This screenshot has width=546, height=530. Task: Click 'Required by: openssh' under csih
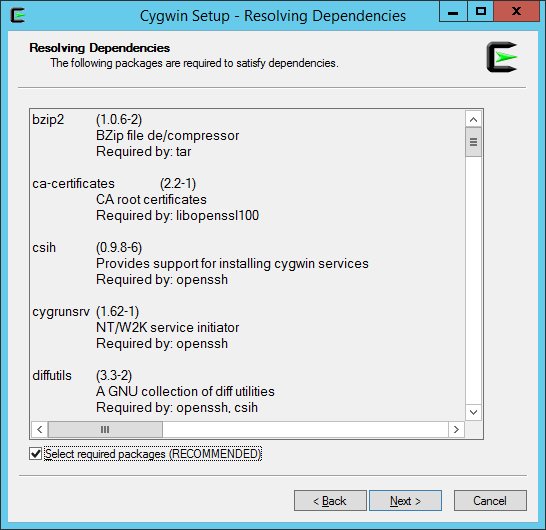pos(162,280)
